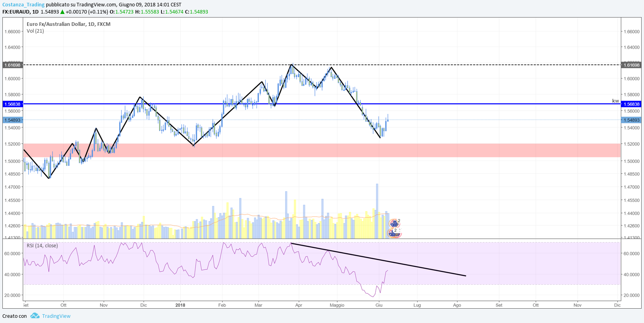Click the publish date 'Giugno 09, 2018 14:01 CEST'
Image resolution: width=644 pixels, height=323 pixels.
tap(150, 5)
